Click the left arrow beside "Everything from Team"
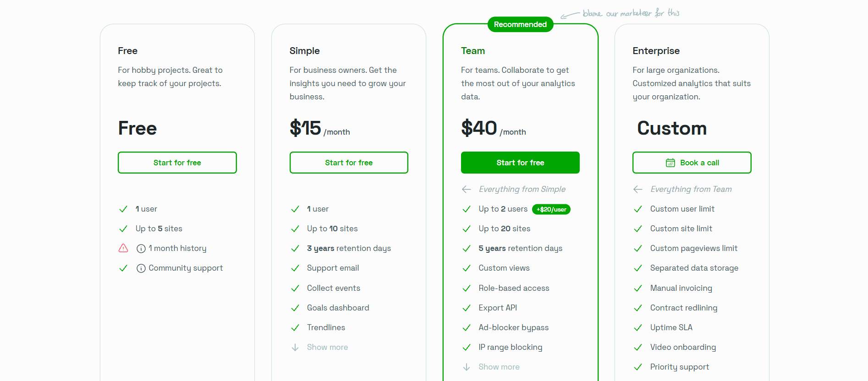 pos(637,189)
